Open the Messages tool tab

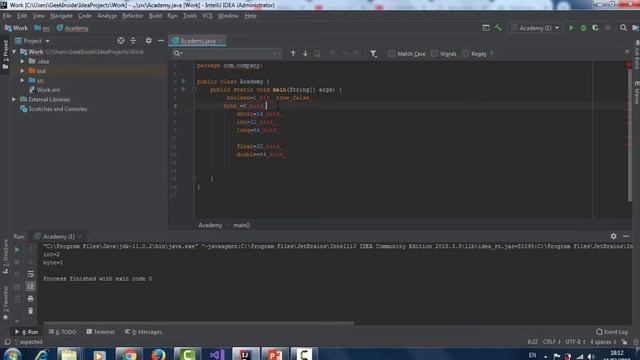[x=143, y=332]
